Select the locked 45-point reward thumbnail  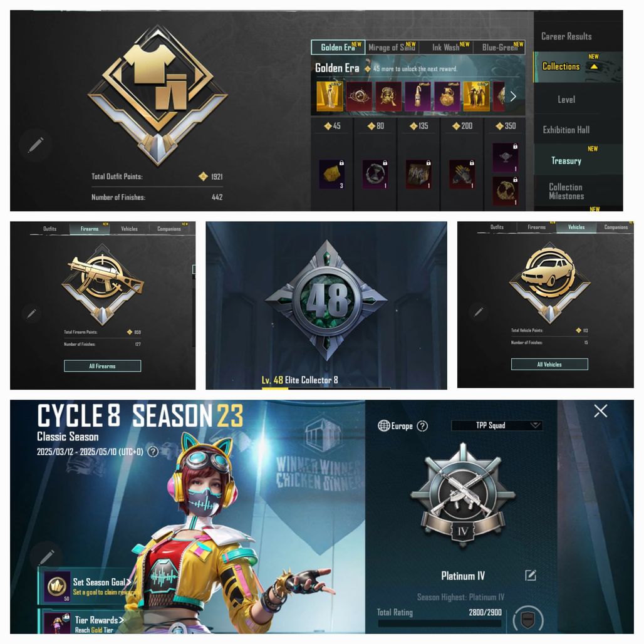[332, 175]
